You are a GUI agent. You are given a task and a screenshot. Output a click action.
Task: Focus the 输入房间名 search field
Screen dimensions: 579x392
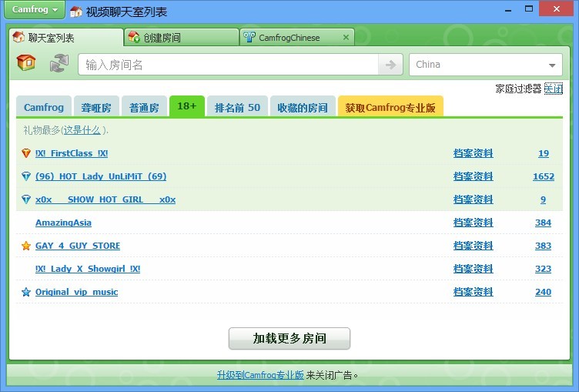click(x=228, y=65)
